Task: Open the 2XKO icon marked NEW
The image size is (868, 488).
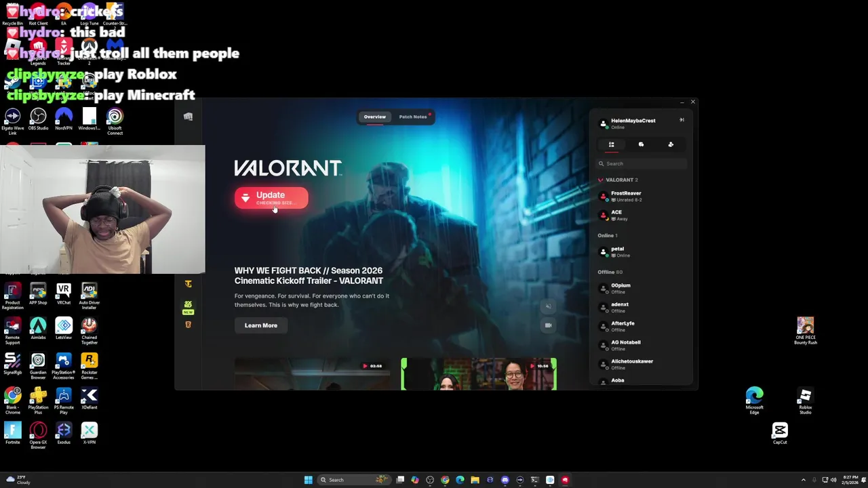Action: (188, 307)
